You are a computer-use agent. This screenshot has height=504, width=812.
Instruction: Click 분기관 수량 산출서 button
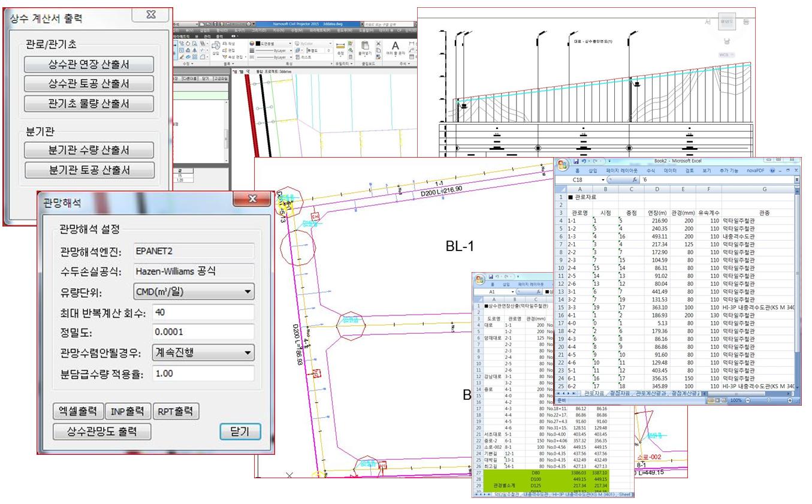point(89,150)
